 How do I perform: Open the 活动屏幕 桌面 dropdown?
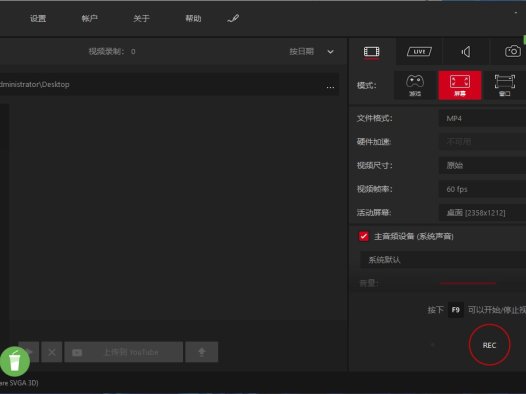click(x=482, y=213)
